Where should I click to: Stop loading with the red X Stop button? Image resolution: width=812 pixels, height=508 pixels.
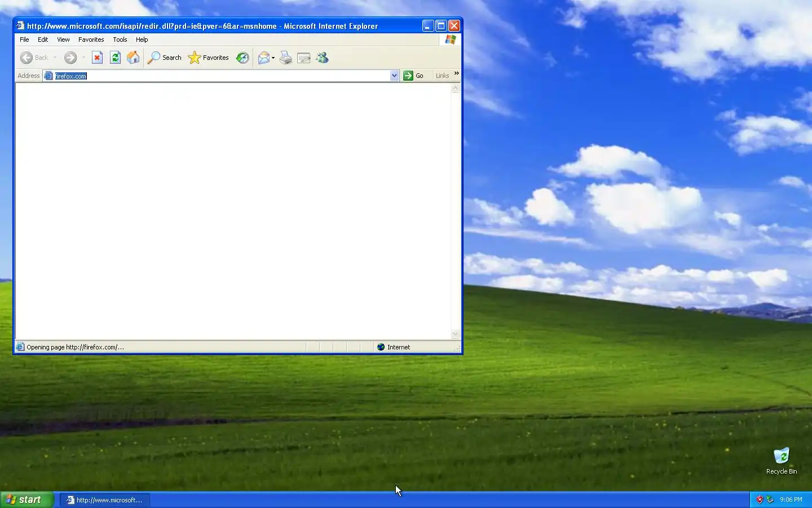click(97, 58)
